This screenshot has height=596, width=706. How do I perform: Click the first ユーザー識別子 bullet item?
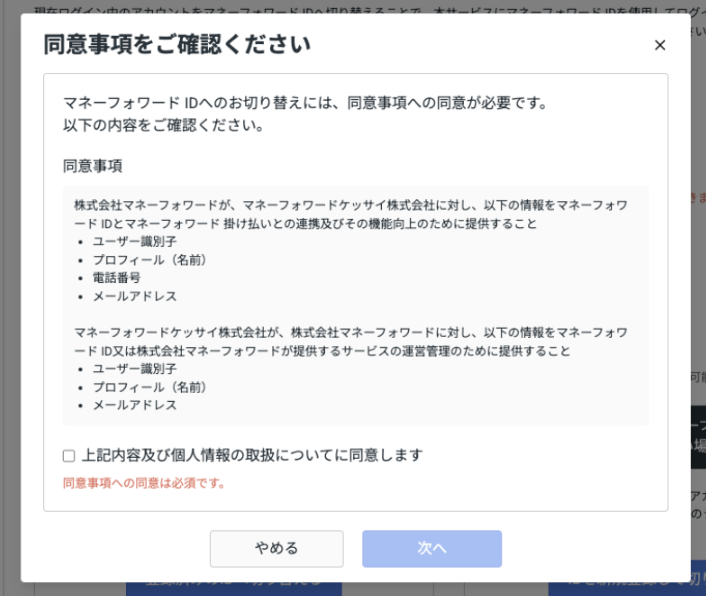point(135,241)
